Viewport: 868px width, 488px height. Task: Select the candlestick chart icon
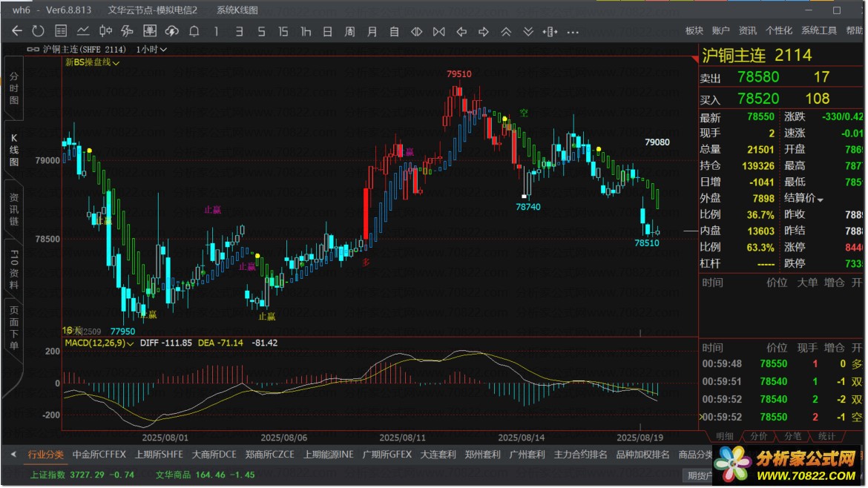tap(105, 31)
